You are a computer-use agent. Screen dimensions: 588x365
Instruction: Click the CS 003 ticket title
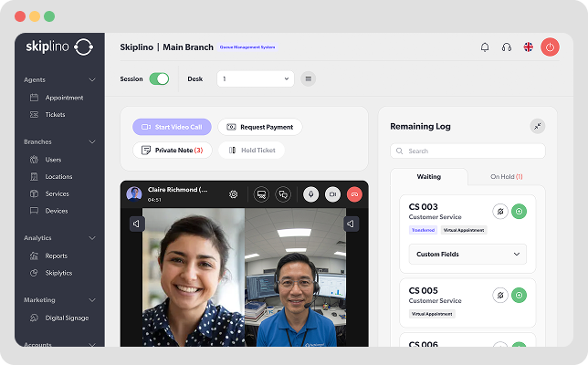tap(424, 207)
